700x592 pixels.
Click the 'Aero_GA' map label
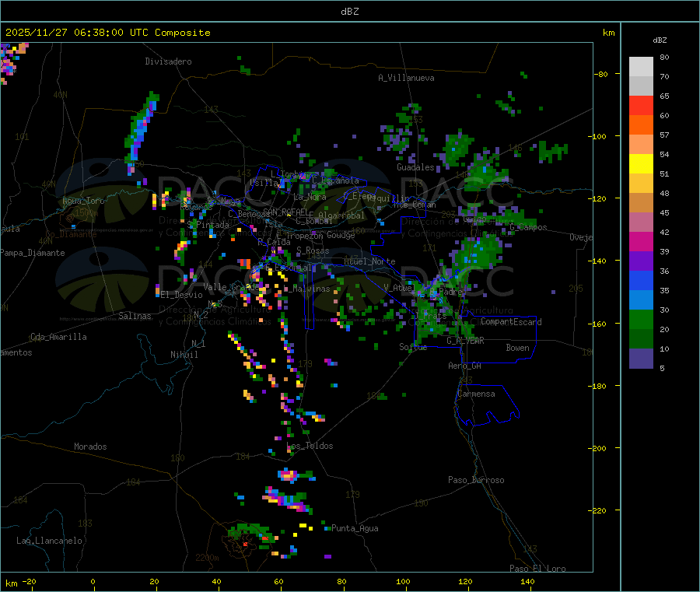[465, 366]
